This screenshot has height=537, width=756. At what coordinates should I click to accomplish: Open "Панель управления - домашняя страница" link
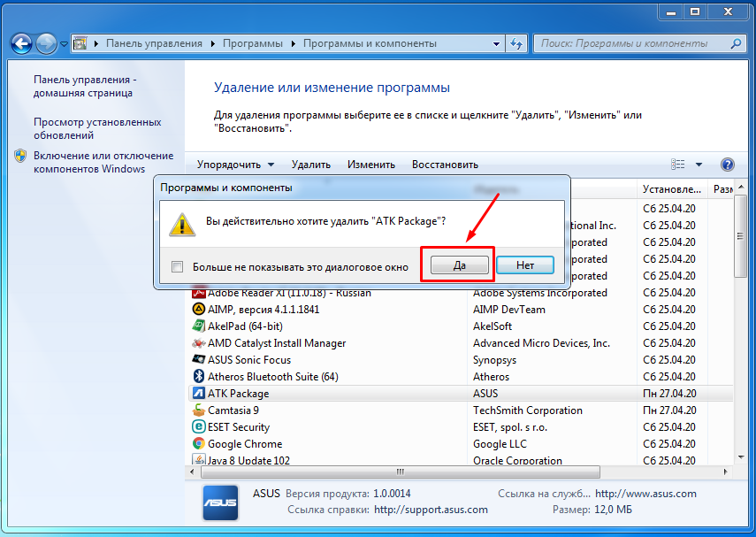pos(85,87)
